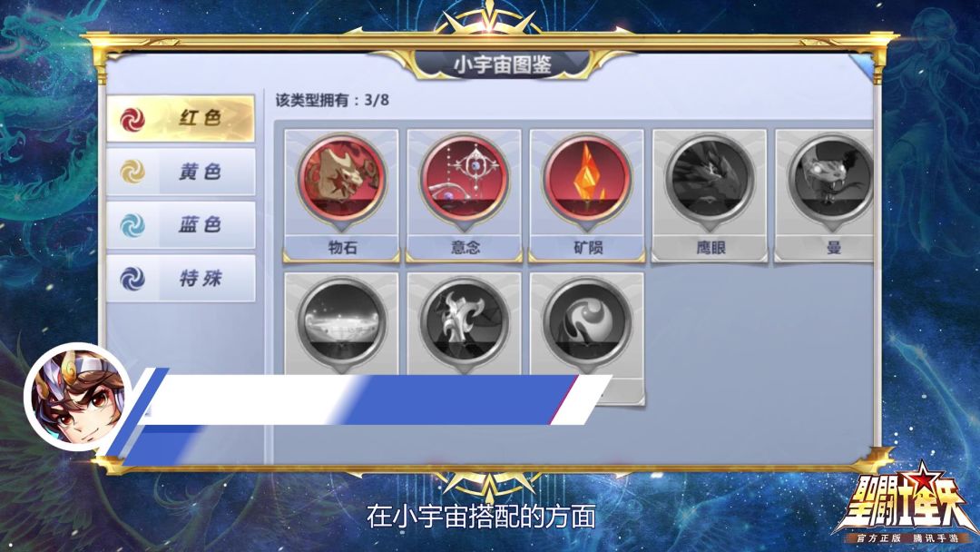
Task: Tap the locked 曼 cosmo icon
Action: (x=830, y=179)
